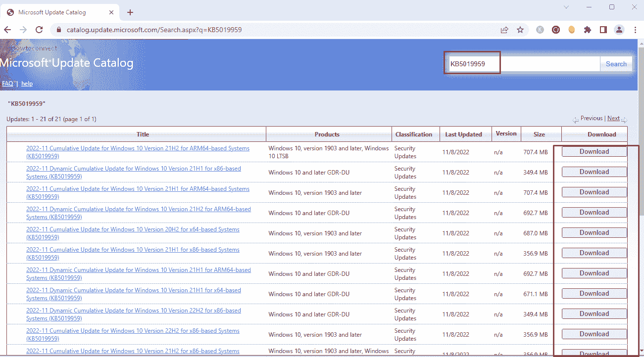Sort results by Products column

327,134
